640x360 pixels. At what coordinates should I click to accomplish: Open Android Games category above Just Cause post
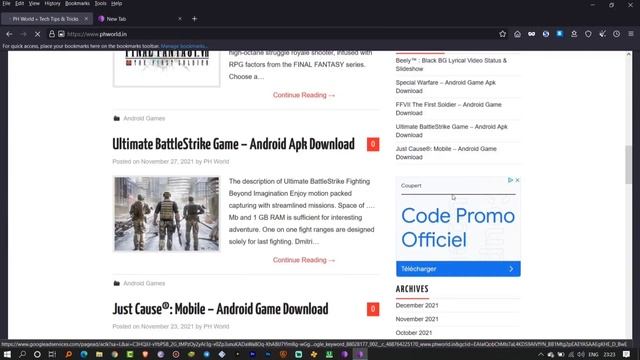(144, 283)
